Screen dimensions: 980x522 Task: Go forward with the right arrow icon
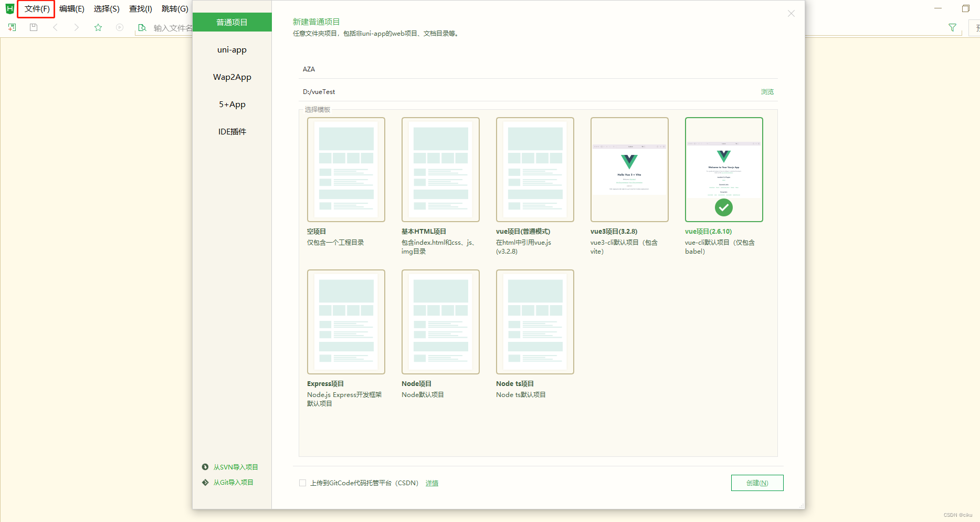pos(77,27)
